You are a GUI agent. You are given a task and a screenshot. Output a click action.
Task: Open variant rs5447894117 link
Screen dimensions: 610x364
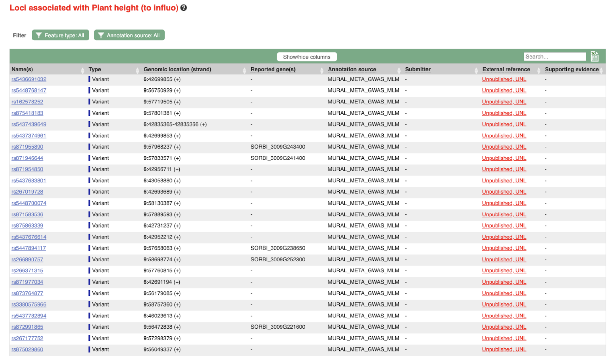[x=29, y=248]
